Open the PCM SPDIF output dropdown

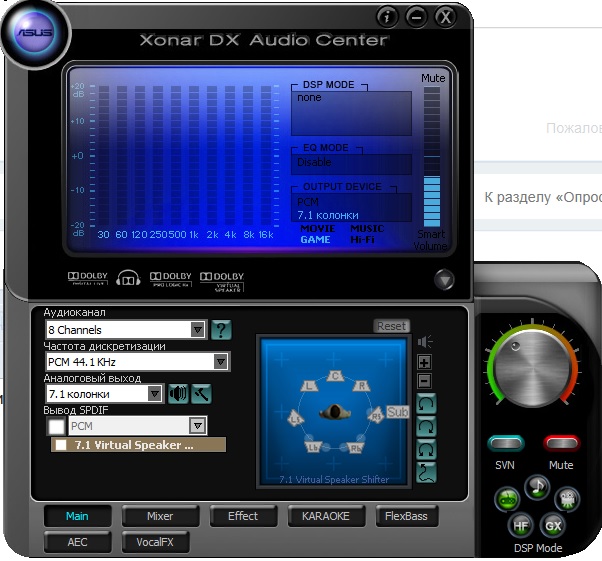click(138, 426)
